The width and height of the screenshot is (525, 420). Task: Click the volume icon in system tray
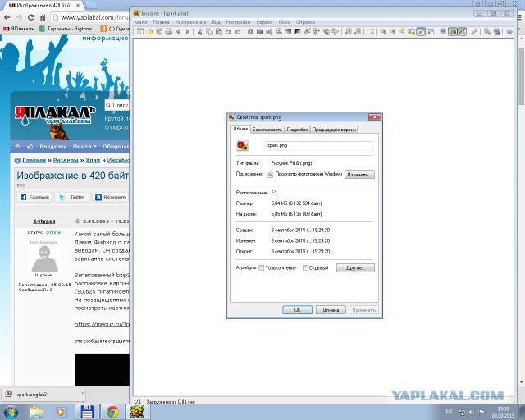[x=472, y=412]
